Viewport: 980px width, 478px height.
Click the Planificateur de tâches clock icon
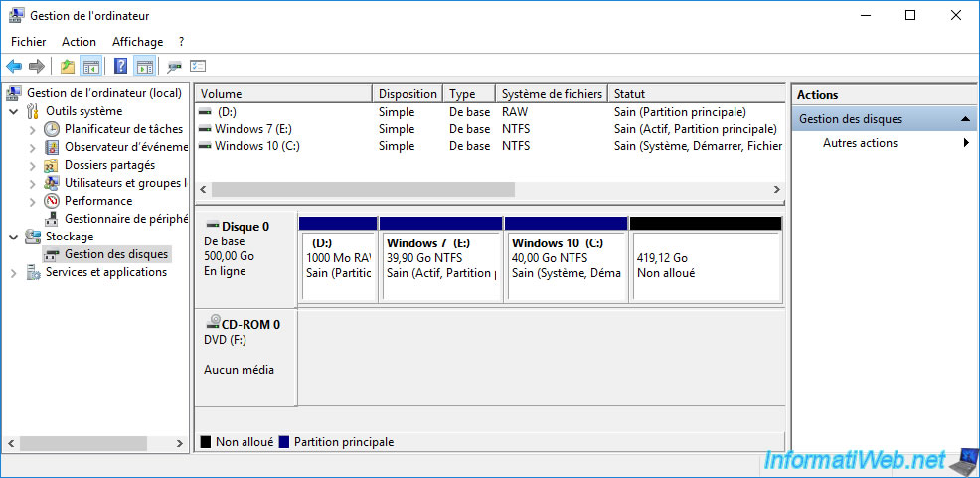click(52, 129)
